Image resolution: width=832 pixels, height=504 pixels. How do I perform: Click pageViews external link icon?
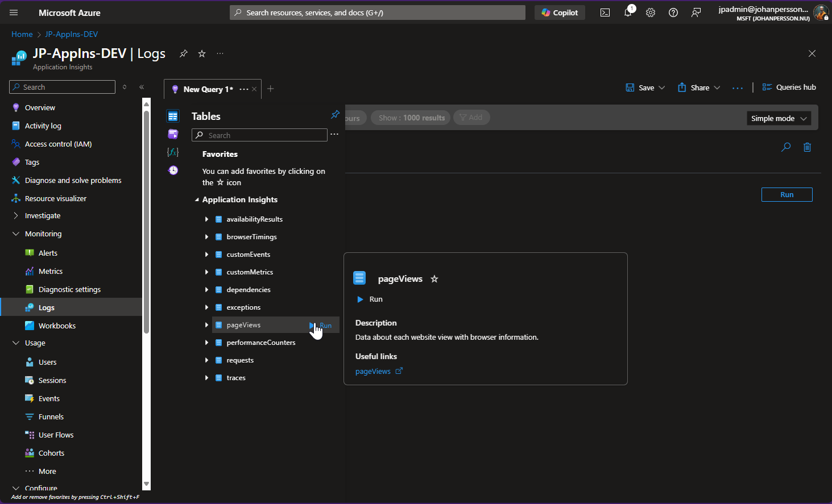[399, 371]
